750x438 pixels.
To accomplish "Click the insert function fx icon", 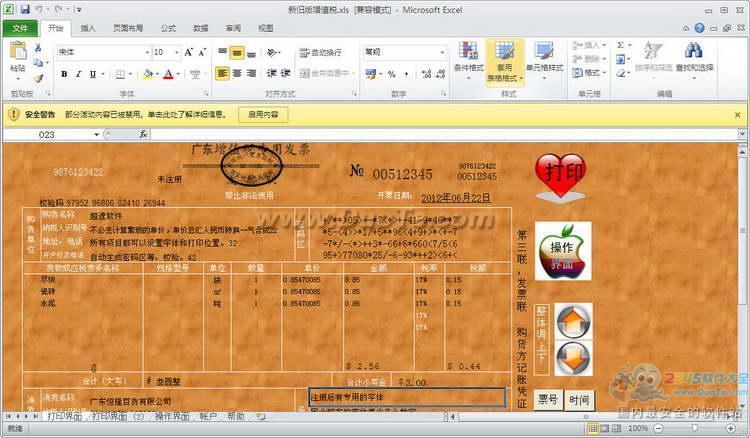I will [x=143, y=135].
